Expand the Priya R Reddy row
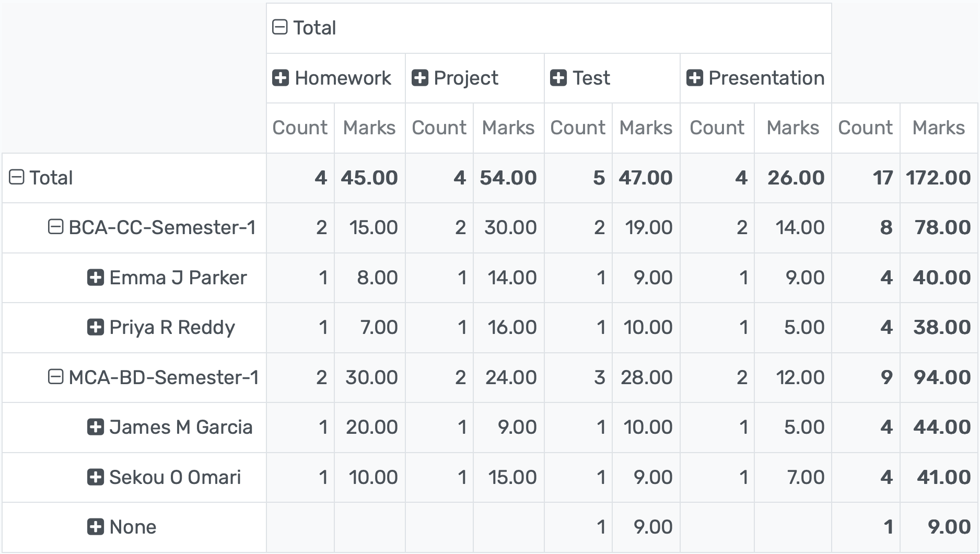 95,327
